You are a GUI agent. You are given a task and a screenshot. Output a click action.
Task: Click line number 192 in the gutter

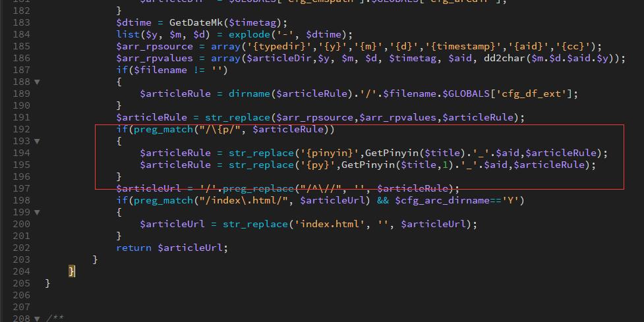[x=21, y=129]
